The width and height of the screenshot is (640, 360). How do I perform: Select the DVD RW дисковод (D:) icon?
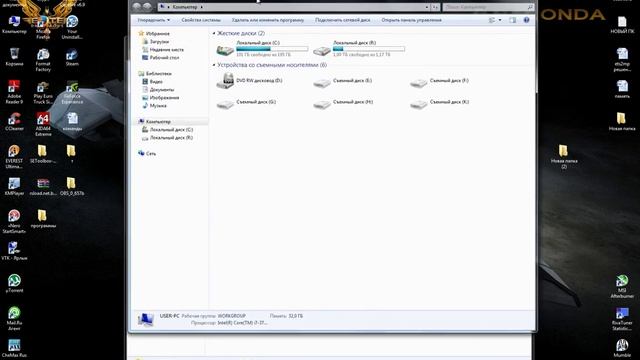coord(225,81)
